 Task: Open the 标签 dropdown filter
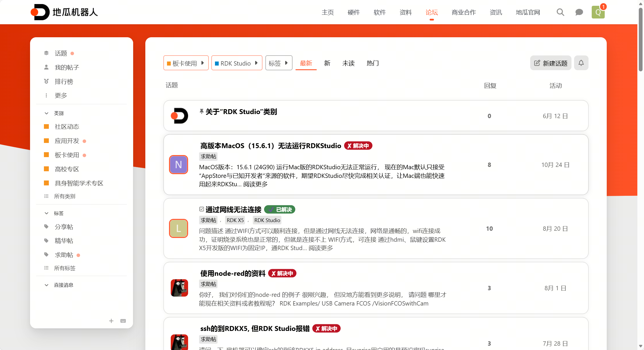[x=278, y=63]
